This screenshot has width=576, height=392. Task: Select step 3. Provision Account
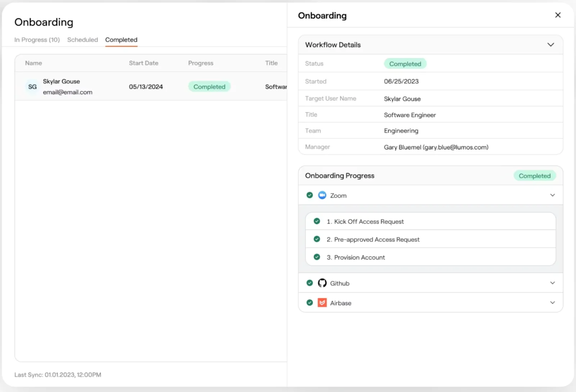pyautogui.click(x=431, y=257)
